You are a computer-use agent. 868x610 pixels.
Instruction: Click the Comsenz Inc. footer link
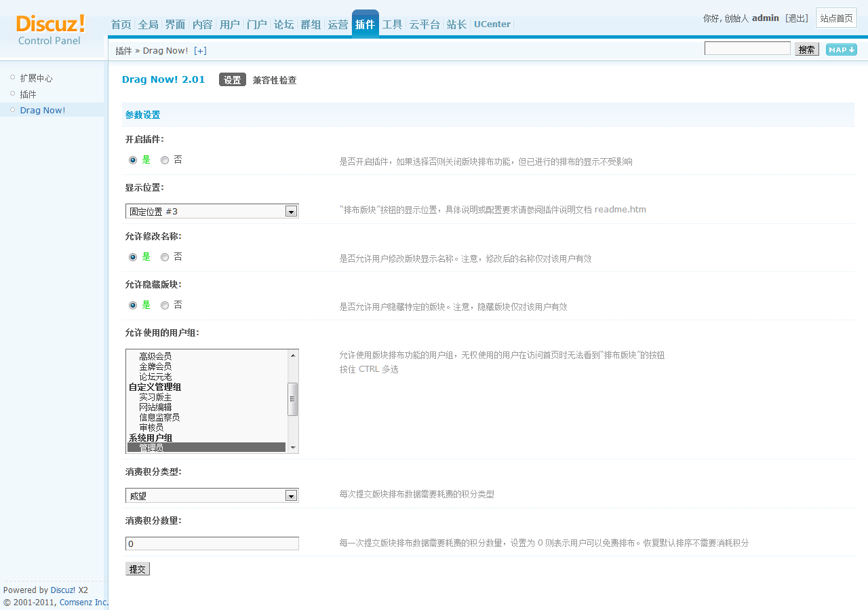tap(83, 602)
